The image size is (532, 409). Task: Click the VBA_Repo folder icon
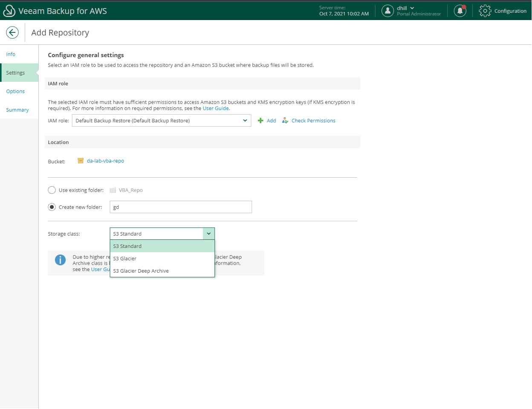click(113, 190)
